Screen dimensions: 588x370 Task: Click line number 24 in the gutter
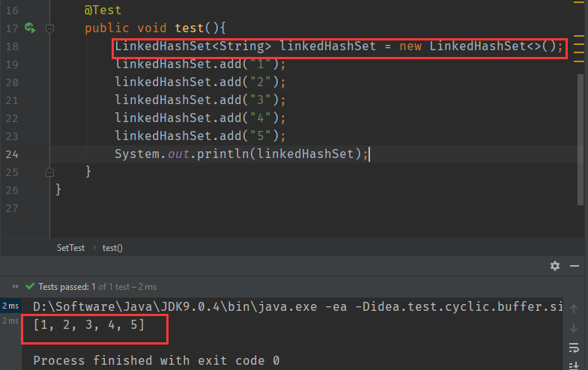tap(12, 154)
